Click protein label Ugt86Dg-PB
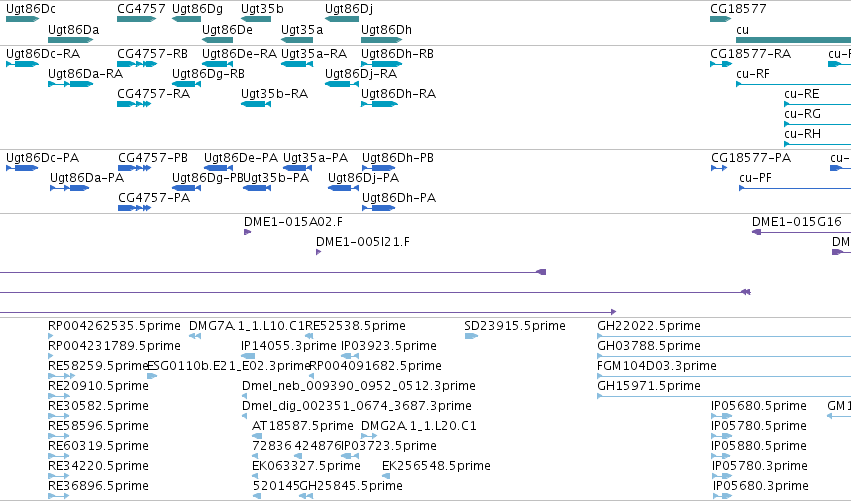The height and width of the screenshot is (501, 851). tap(207, 178)
